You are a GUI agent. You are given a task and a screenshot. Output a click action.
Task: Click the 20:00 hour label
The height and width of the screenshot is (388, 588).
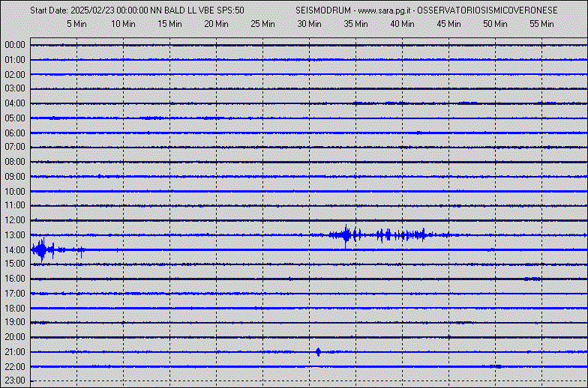tap(15, 337)
